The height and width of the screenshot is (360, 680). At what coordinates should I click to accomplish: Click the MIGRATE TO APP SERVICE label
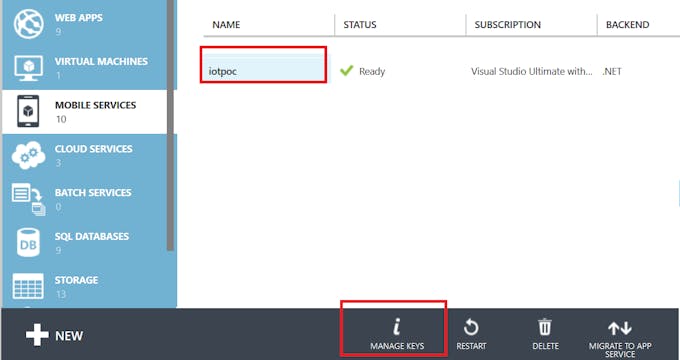coord(620,350)
